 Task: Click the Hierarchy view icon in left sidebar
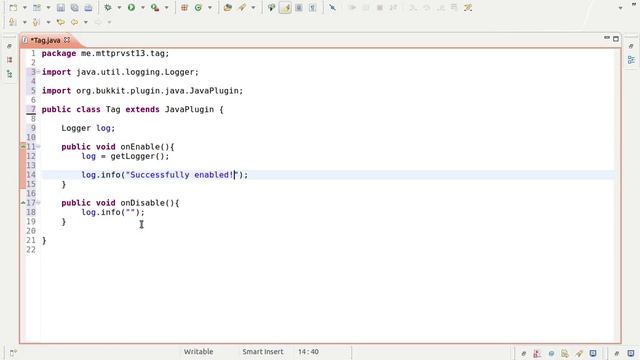10,74
